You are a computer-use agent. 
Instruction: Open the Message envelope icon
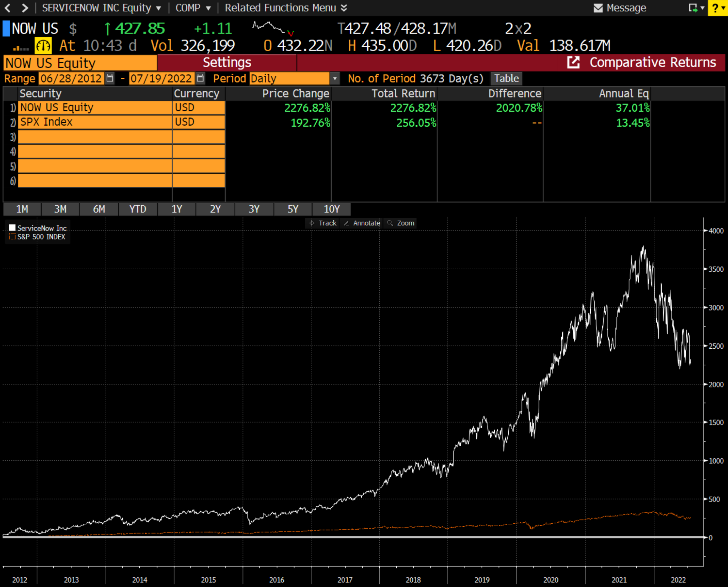click(x=598, y=8)
